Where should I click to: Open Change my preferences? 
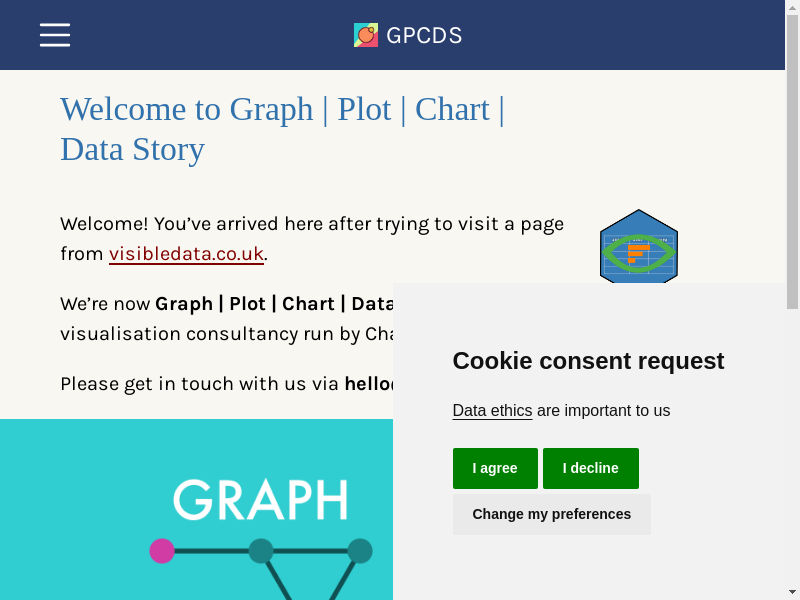(551, 514)
